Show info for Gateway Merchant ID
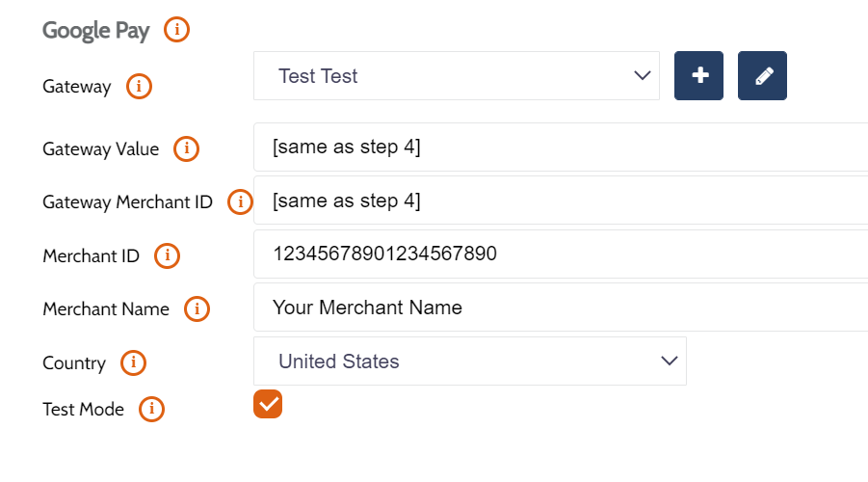The height and width of the screenshot is (482, 868). pos(239,202)
